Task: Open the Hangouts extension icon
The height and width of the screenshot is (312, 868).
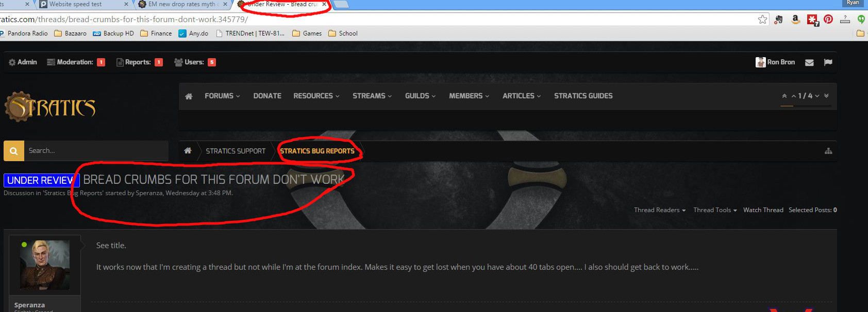Action: 861,20
